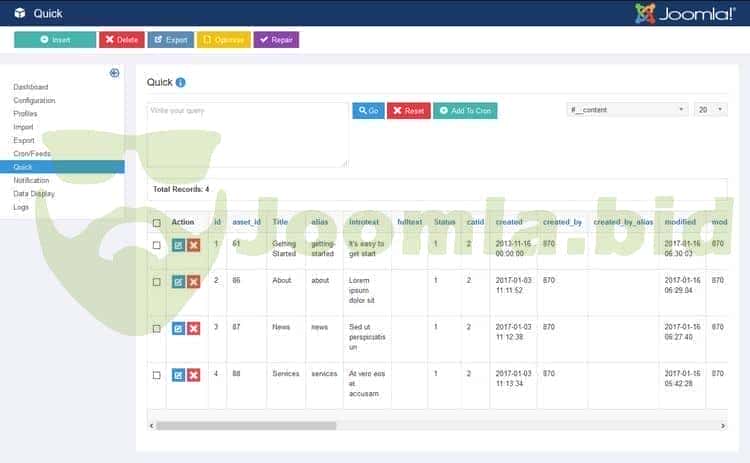Open the 20 records limit dropdown
The width and height of the screenshot is (750, 463).
coord(711,109)
